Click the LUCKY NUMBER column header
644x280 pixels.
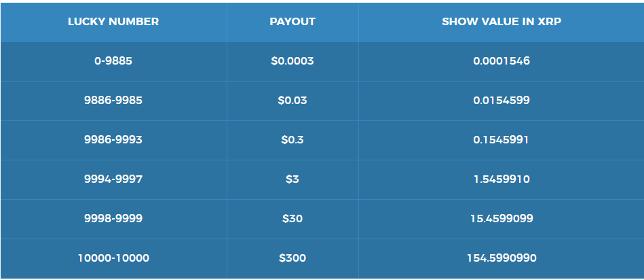pyautogui.click(x=113, y=22)
